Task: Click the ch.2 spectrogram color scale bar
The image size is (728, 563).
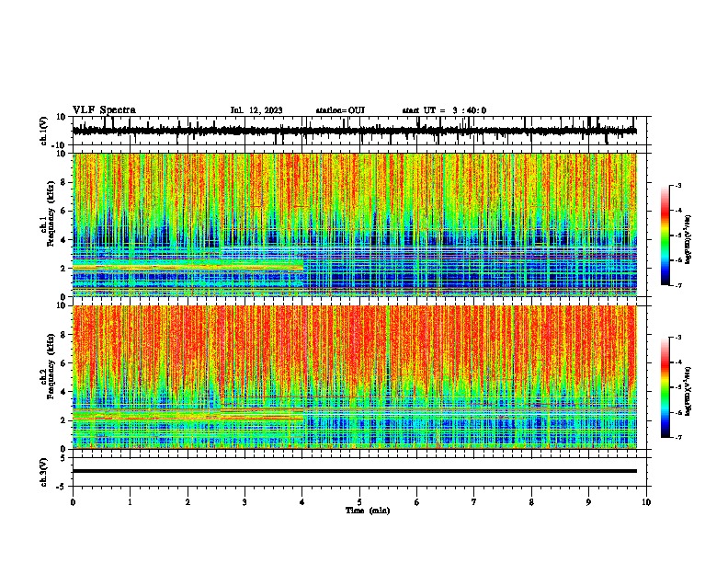Action: [665, 387]
